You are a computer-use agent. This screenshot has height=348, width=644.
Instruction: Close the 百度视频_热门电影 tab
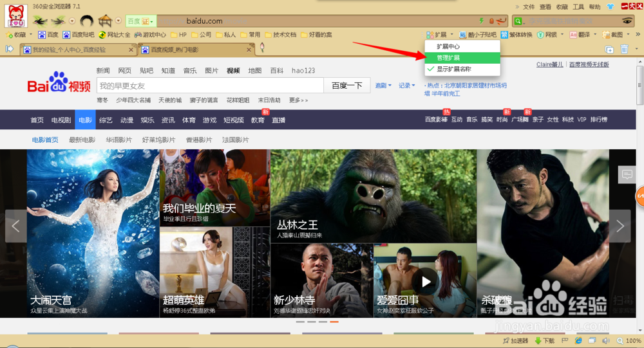click(x=249, y=50)
